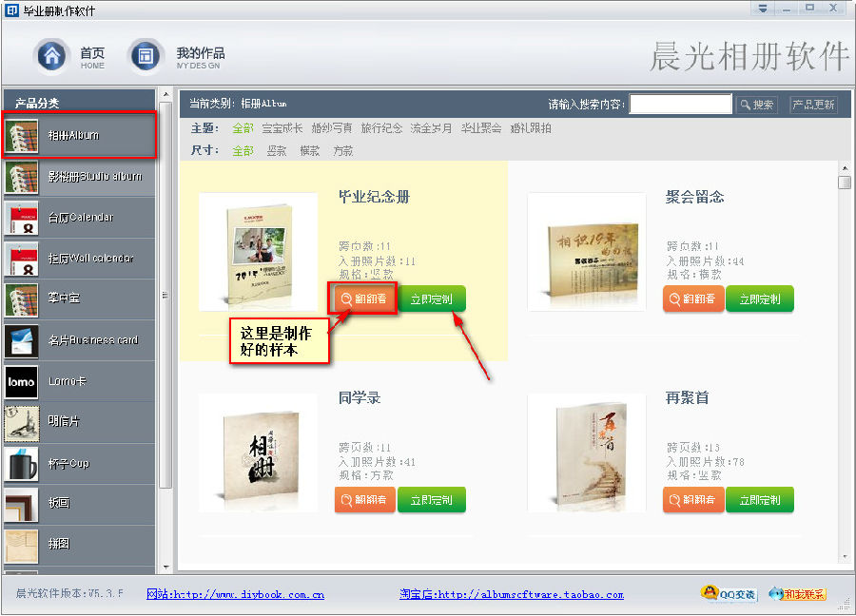
Task: Click 聚会留念 cover thumbnail
Action: 587,252
